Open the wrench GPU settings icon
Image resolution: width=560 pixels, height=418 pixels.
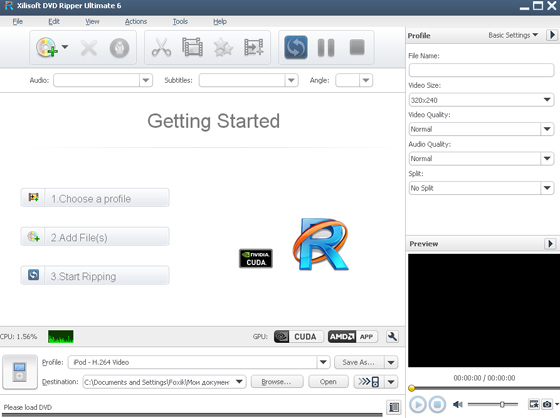[x=392, y=337]
